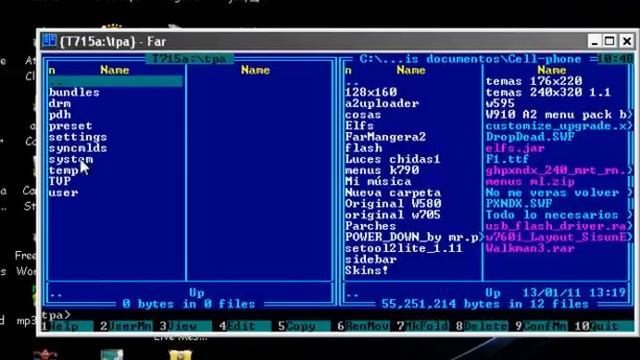640x360 pixels.
Task: Select the a2uploader folder
Action: [x=382, y=104]
